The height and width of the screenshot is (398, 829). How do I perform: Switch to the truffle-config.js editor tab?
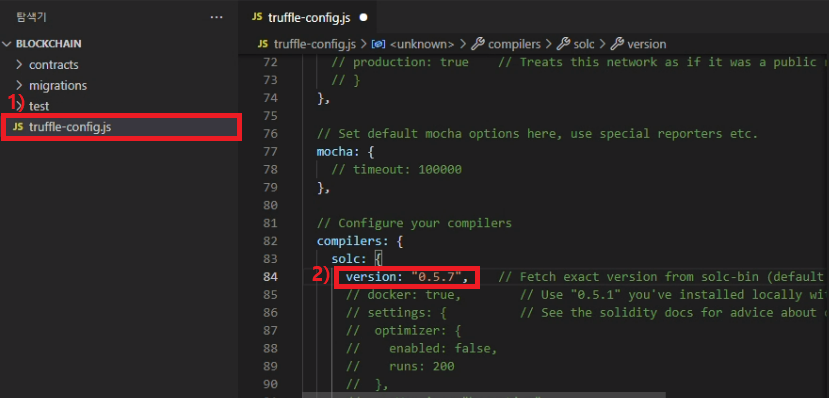[x=309, y=17]
